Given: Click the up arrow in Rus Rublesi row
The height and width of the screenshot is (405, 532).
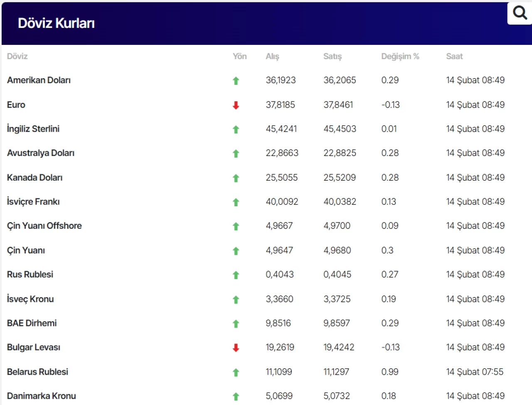Looking at the screenshot, I should (x=236, y=275).
